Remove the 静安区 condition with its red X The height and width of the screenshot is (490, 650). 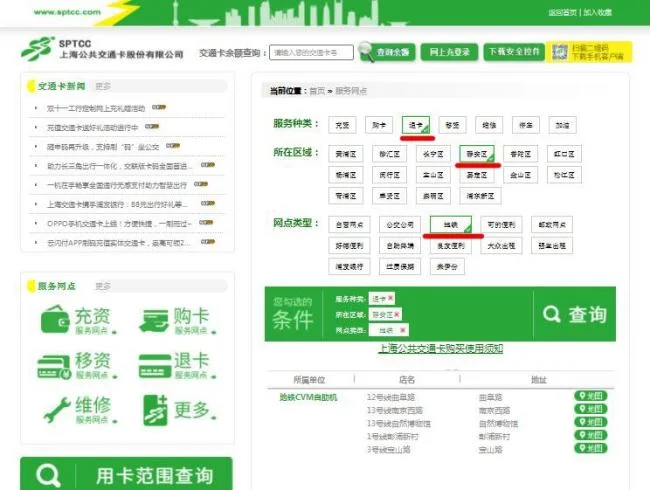click(x=397, y=315)
